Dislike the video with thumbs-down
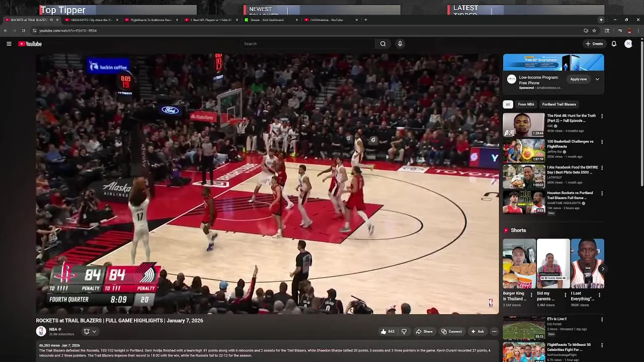644x362 pixels. (x=404, y=331)
